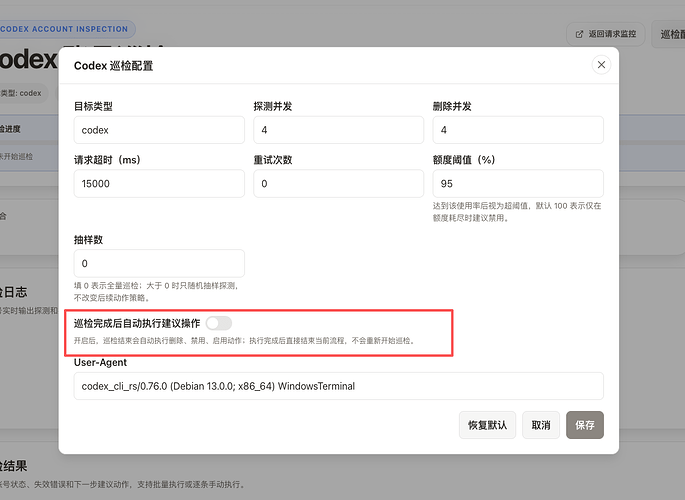Screen dimensions: 685x500
Task: Click the 抽样数 helper text 填 0 表示全量巡检
Action: pos(156,292)
